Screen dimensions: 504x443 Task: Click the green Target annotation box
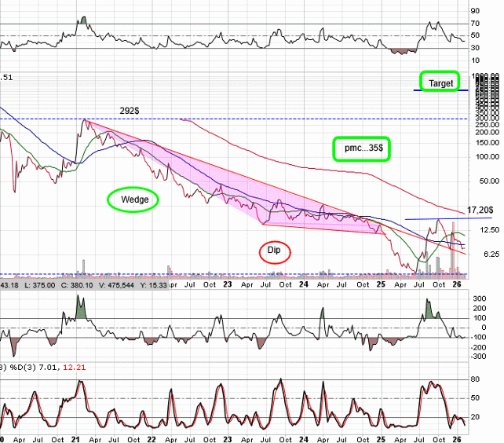439,82
